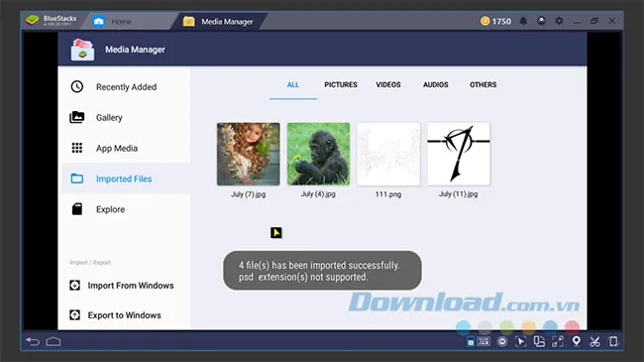Open the July (4).jpg gorilla thumbnail
This screenshot has width=644, height=362.
tap(318, 154)
